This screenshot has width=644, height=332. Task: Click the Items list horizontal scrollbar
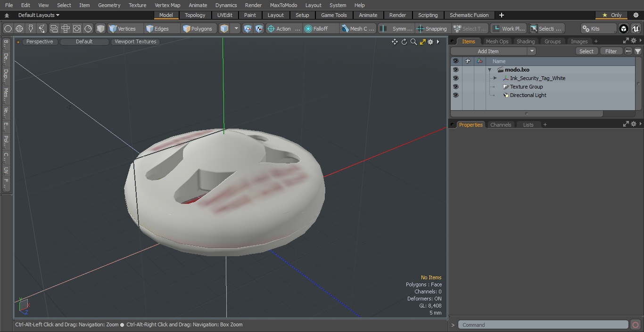pos(527,113)
